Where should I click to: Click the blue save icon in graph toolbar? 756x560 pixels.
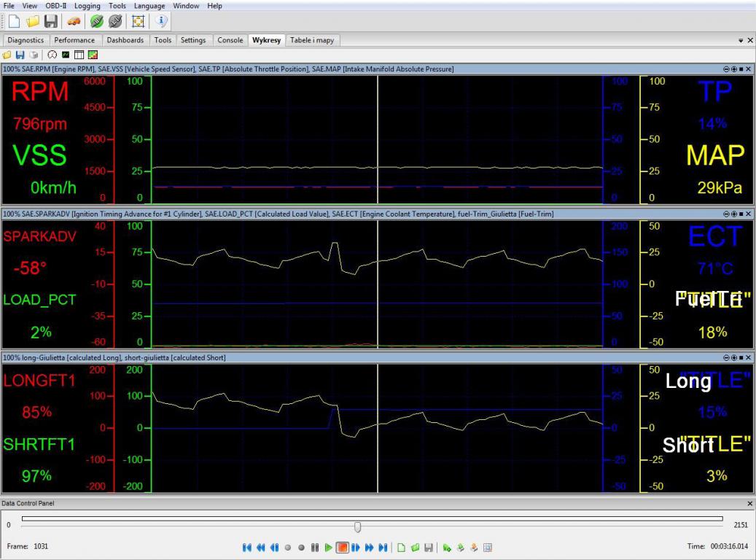click(20, 55)
